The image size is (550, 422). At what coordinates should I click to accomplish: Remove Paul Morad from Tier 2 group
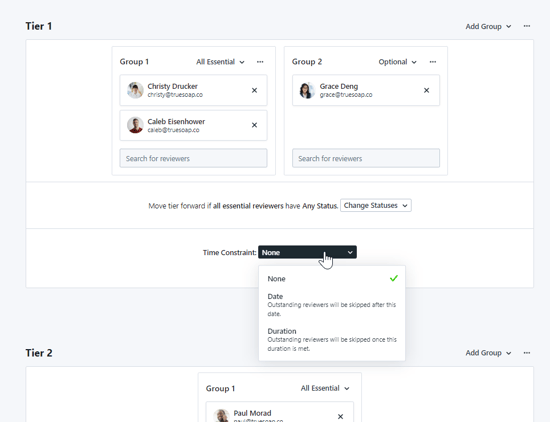click(x=340, y=416)
